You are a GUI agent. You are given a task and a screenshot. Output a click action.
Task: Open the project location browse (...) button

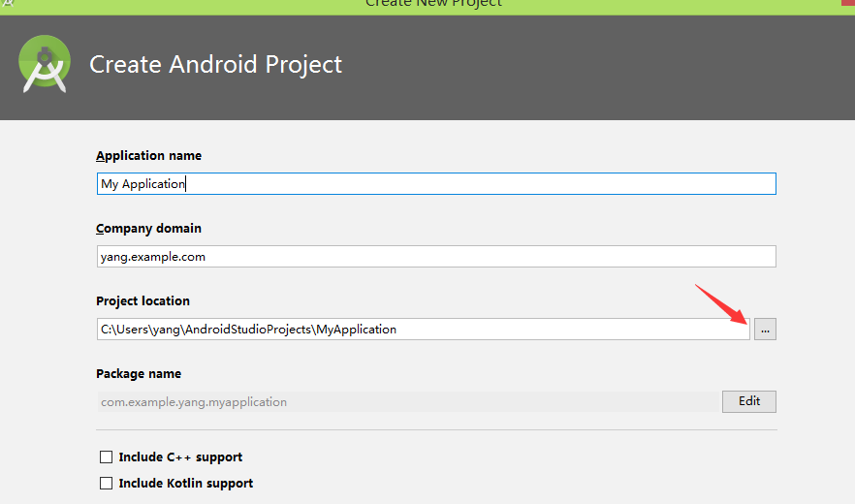click(x=765, y=330)
